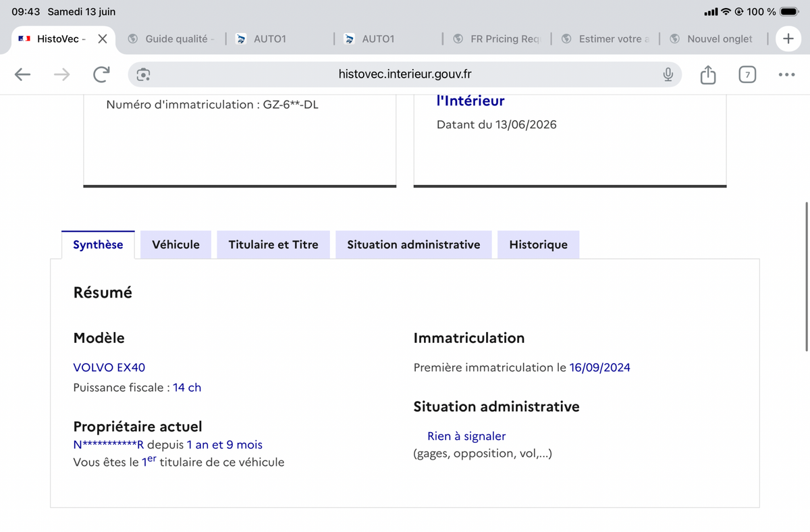Reload the HistoVec page

point(101,74)
